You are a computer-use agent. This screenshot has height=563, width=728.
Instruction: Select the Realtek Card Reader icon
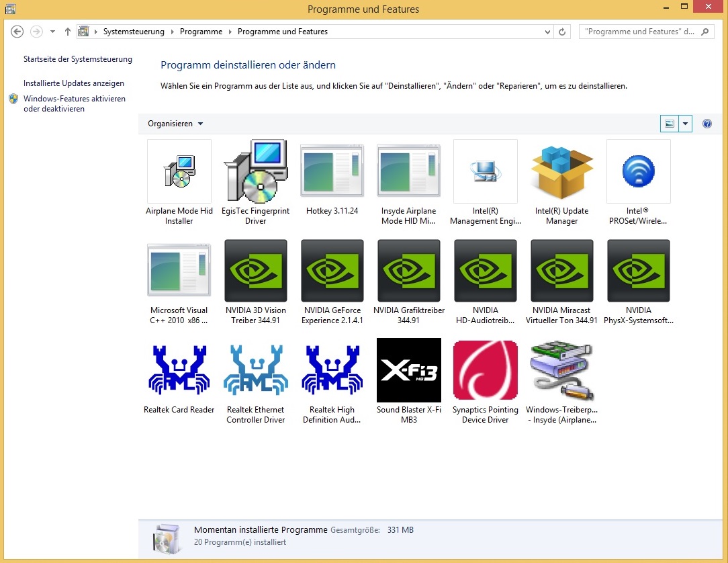click(179, 370)
